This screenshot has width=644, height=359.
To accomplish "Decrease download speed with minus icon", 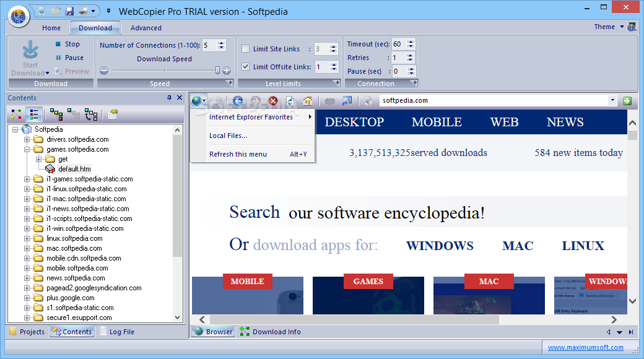I will click(x=104, y=71).
